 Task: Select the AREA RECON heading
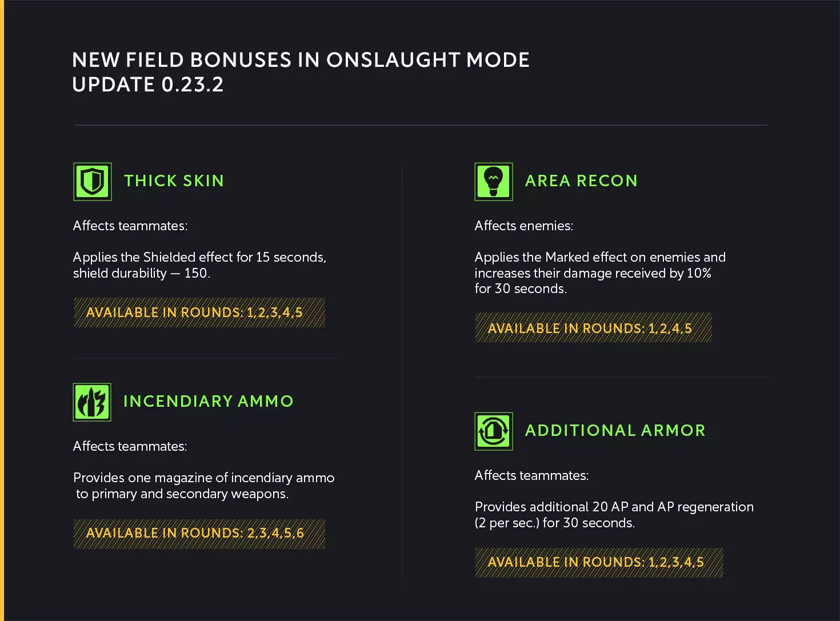tap(581, 181)
